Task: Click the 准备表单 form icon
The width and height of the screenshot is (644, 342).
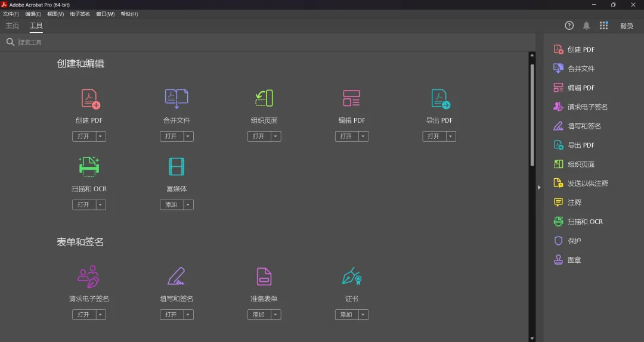Action: click(x=264, y=276)
